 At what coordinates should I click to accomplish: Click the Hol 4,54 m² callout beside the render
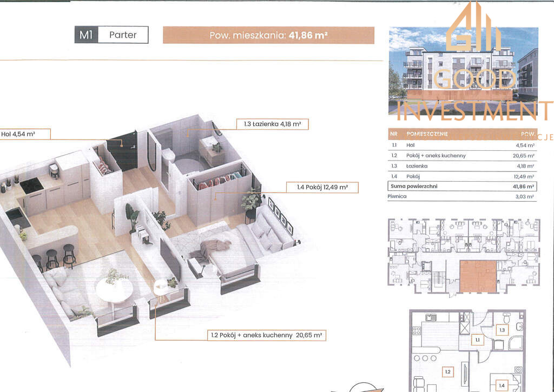point(25,134)
